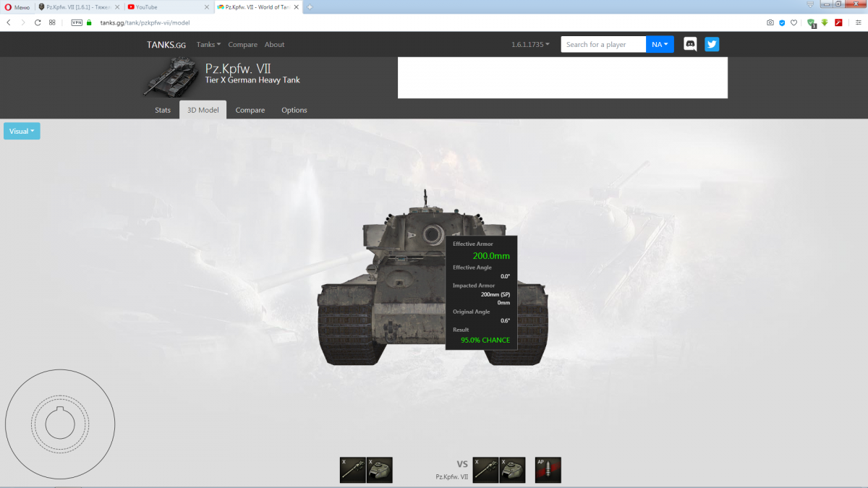Click the Pz.Kpfw. VII title heading
This screenshot has height=488, width=868.
click(239, 68)
